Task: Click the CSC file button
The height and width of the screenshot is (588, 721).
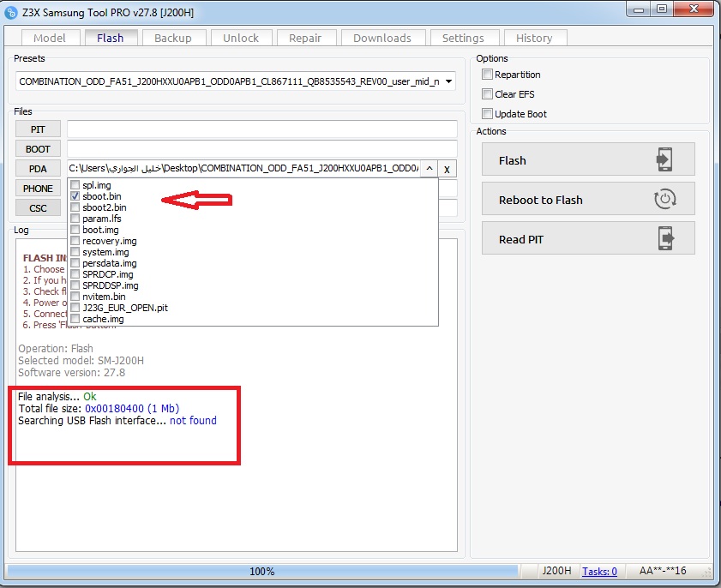Action: pyautogui.click(x=38, y=208)
